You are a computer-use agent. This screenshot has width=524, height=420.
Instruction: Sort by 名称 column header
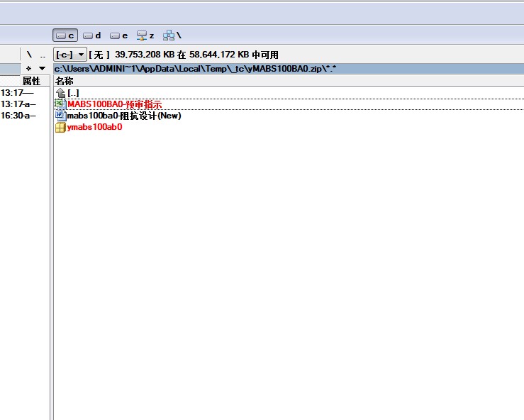[x=289, y=81]
